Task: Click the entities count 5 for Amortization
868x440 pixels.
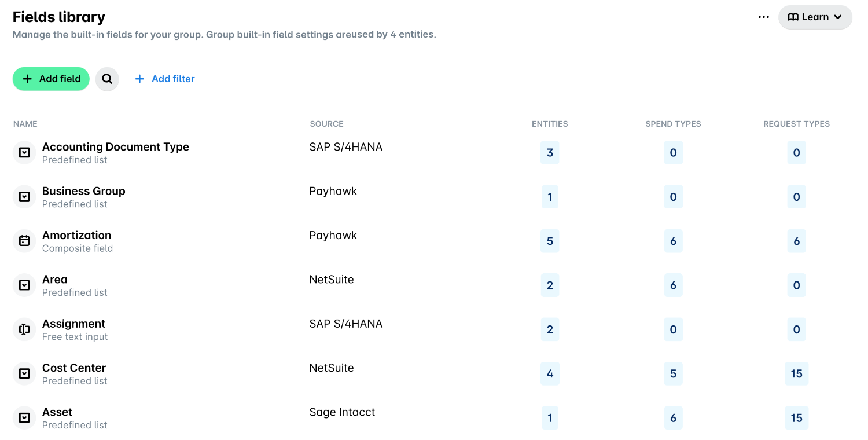Action: (550, 241)
